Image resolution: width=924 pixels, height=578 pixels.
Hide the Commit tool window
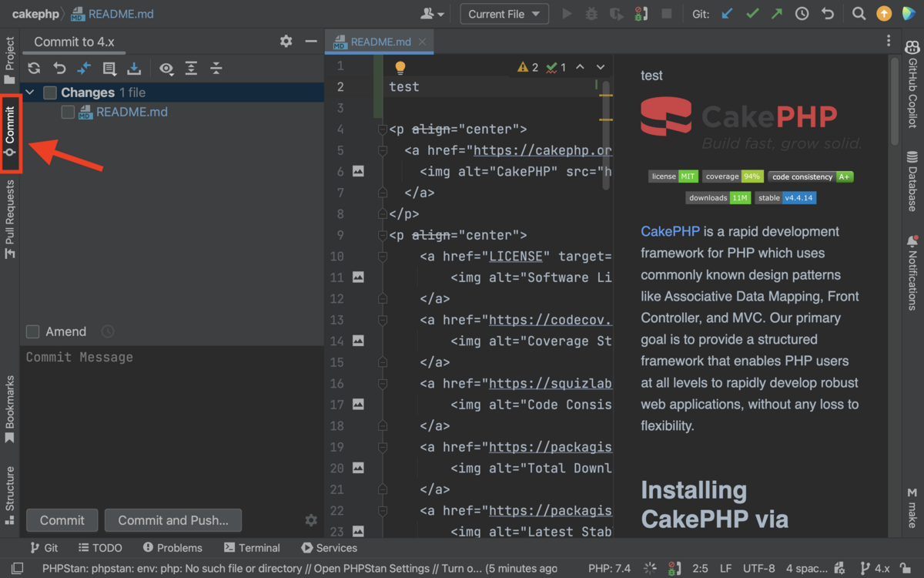[311, 42]
